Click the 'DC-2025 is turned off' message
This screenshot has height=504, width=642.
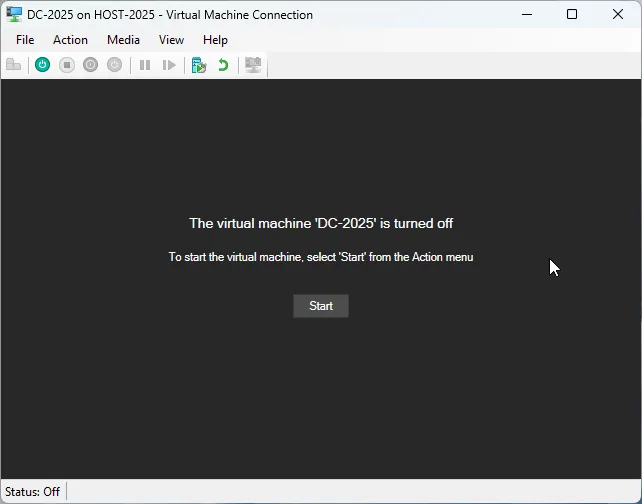point(321,223)
